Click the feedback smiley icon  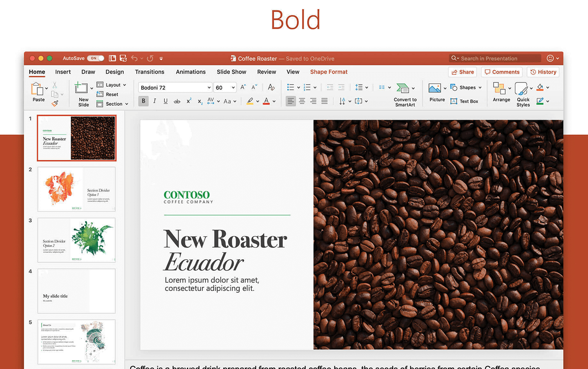click(550, 58)
